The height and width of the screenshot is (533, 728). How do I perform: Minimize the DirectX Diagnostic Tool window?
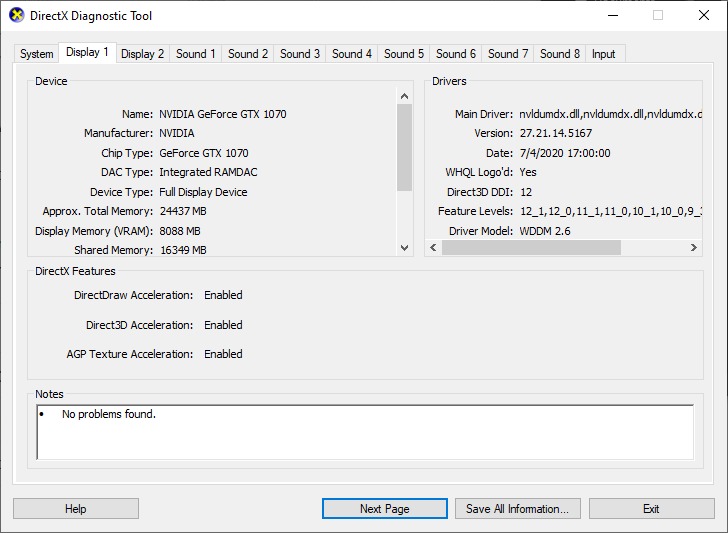point(613,15)
